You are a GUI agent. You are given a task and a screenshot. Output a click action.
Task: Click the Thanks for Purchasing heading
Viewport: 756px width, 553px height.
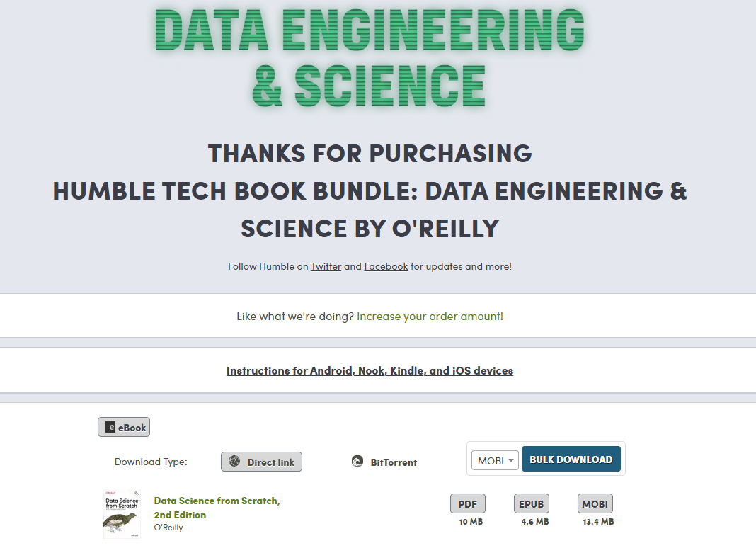370,153
